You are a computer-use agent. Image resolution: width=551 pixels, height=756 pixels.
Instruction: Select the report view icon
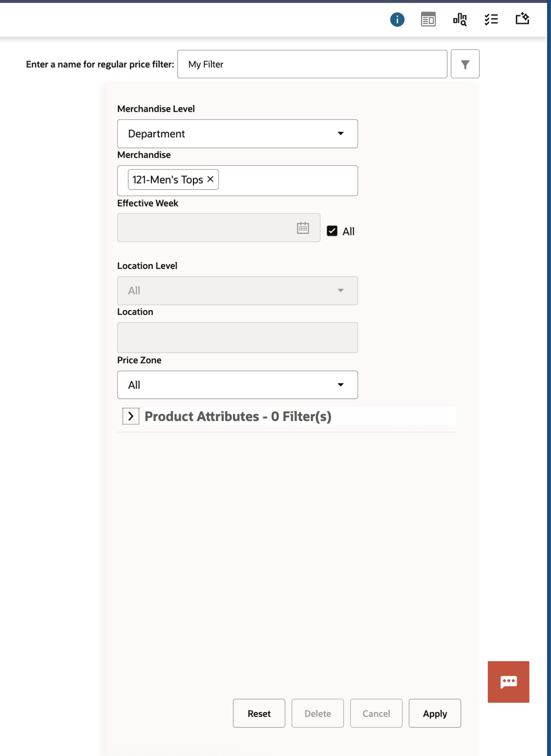(x=428, y=19)
